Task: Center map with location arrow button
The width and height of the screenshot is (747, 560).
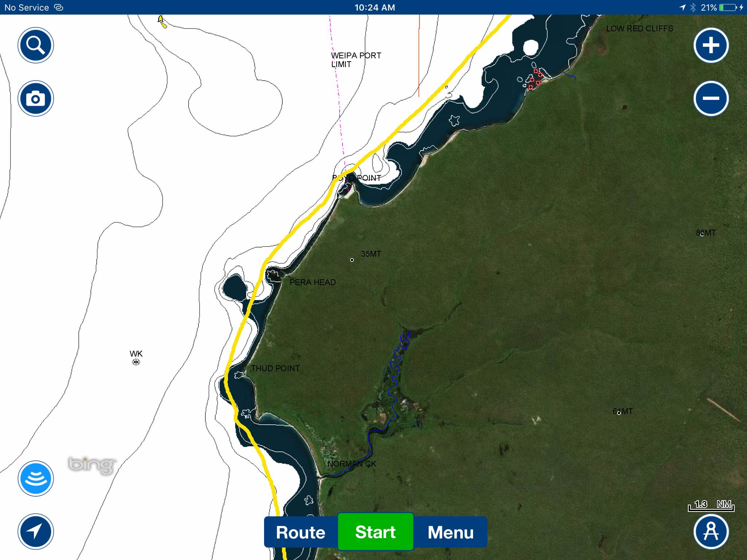Action: pos(36,532)
